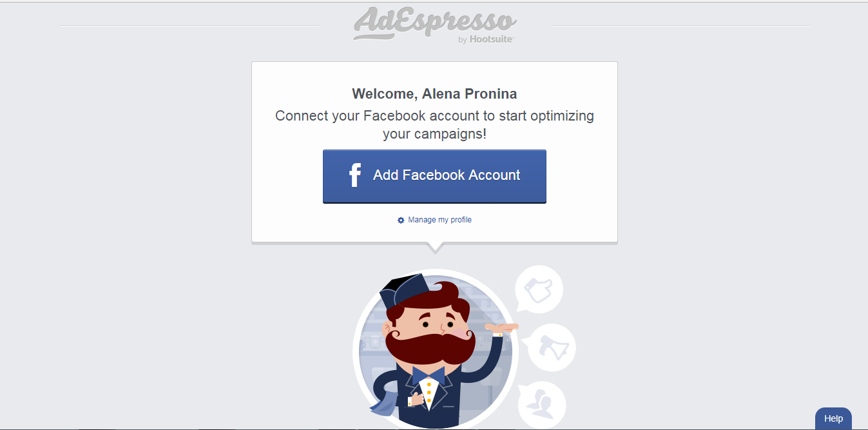
Task: Click the people silhouettes bubble icon
Action: pos(541,405)
